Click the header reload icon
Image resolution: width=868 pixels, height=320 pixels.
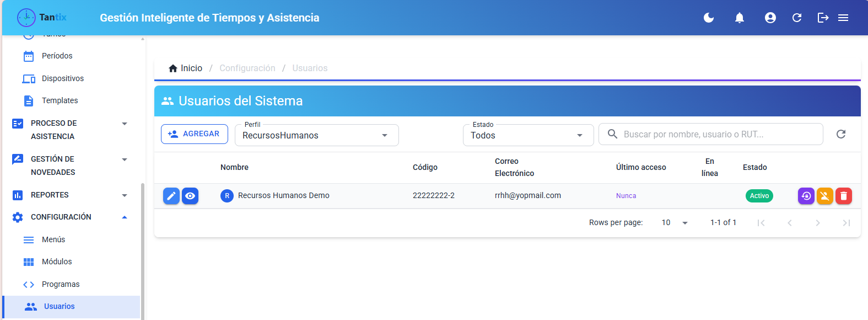[797, 18]
